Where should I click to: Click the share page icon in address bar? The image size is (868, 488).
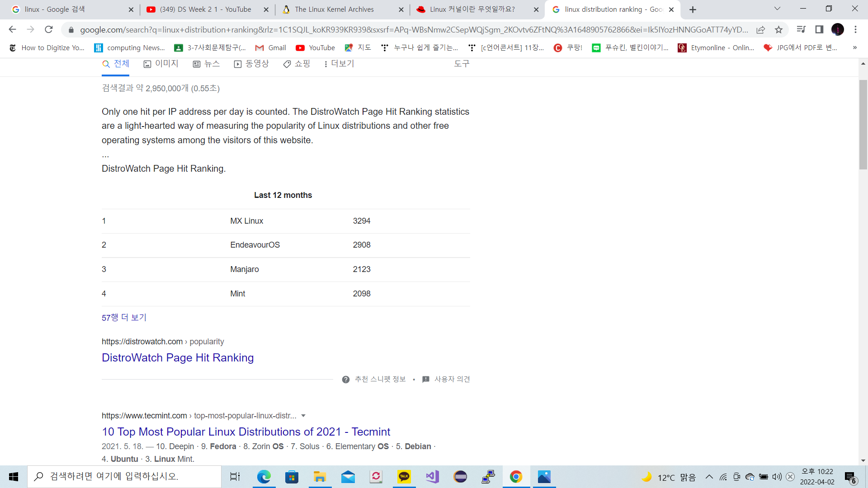tap(760, 30)
